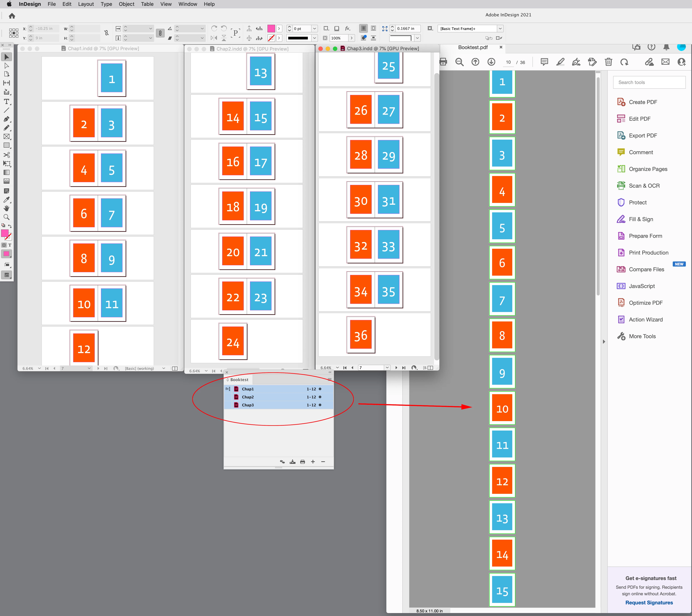692x616 pixels.
Task: Click the Print the book icon in the Booktest panel
Action: [303, 462]
